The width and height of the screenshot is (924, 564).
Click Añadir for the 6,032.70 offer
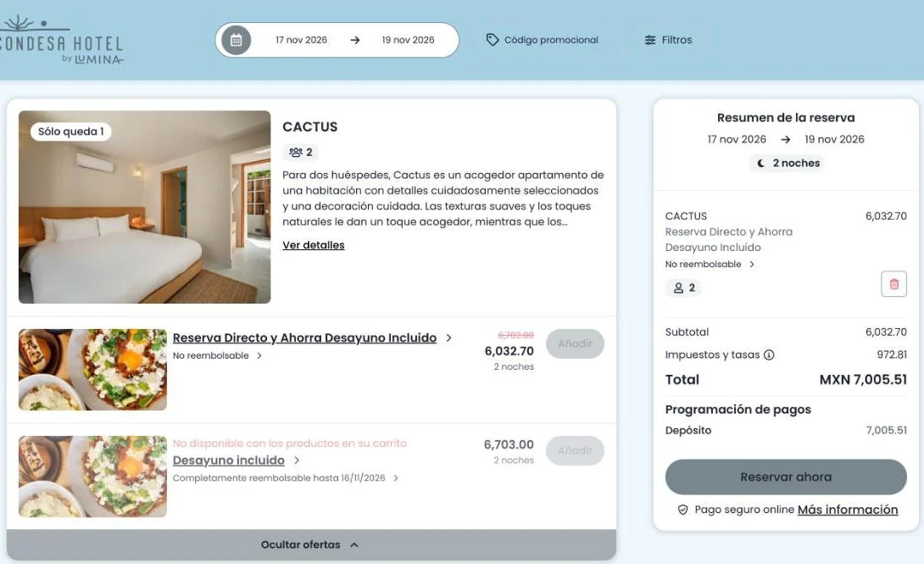tap(575, 343)
